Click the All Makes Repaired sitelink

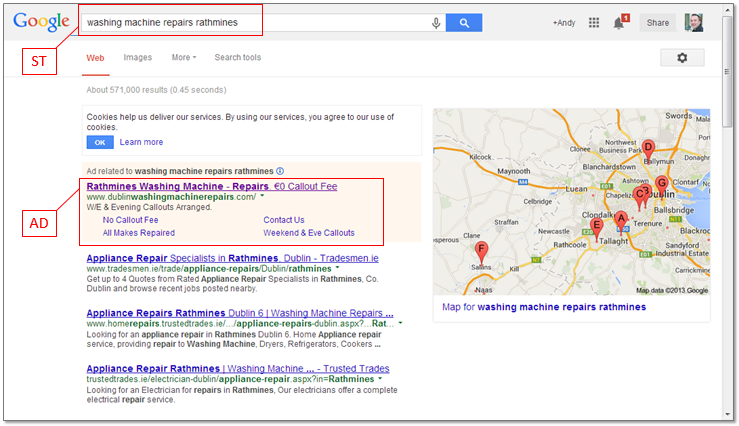139,233
